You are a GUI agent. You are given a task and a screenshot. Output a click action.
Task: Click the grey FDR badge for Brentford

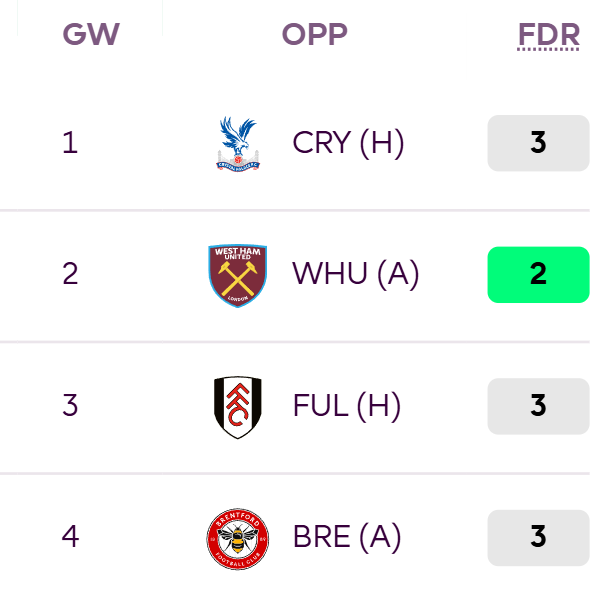click(538, 538)
